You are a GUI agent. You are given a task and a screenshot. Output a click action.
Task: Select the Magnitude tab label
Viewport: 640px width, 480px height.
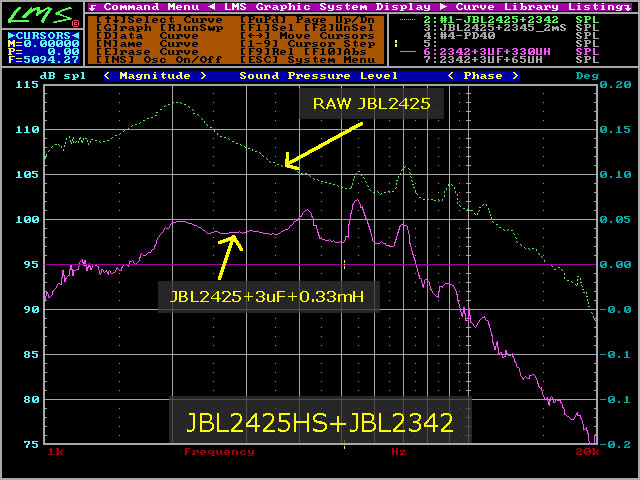[155, 76]
